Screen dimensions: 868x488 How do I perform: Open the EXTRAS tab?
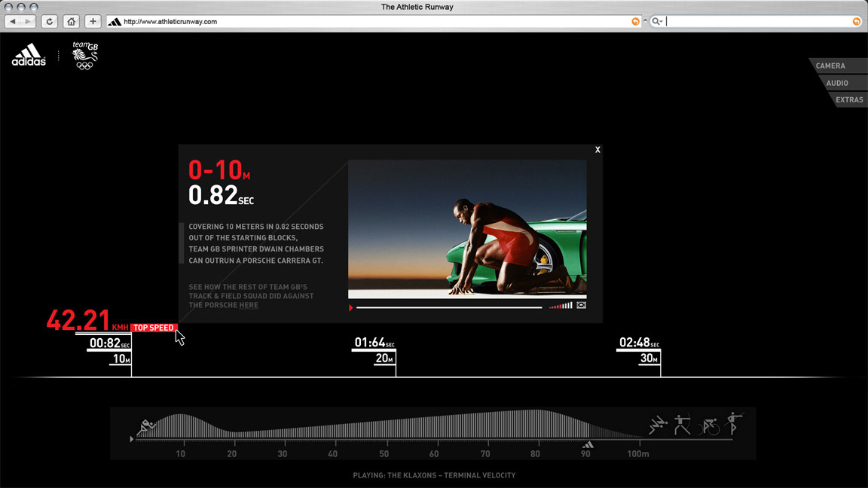point(848,99)
